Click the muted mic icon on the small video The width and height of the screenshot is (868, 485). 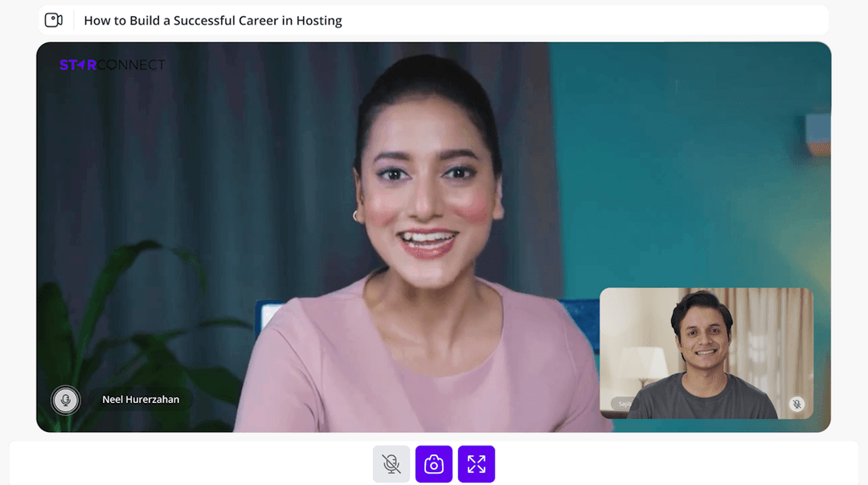(796, 404)
